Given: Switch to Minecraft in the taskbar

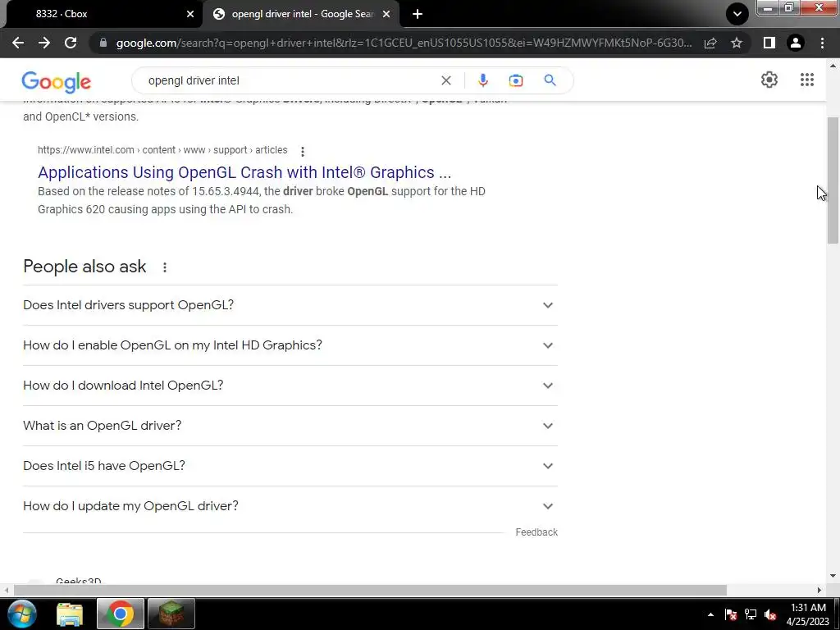Looking at the screenshot, I should coord(171,614).
